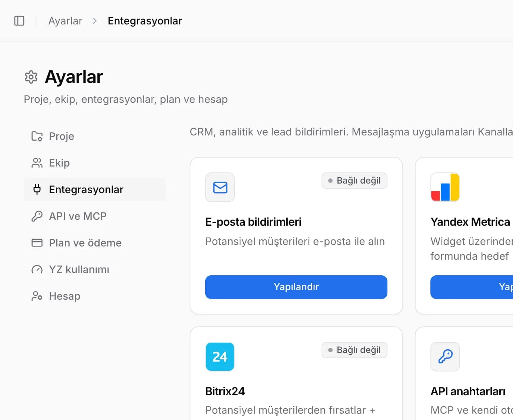Screen dimensions: 513x420
Task: Click the E-posta bildirimleri 'Bağlı değil' badge
Action: coord(354,181)
